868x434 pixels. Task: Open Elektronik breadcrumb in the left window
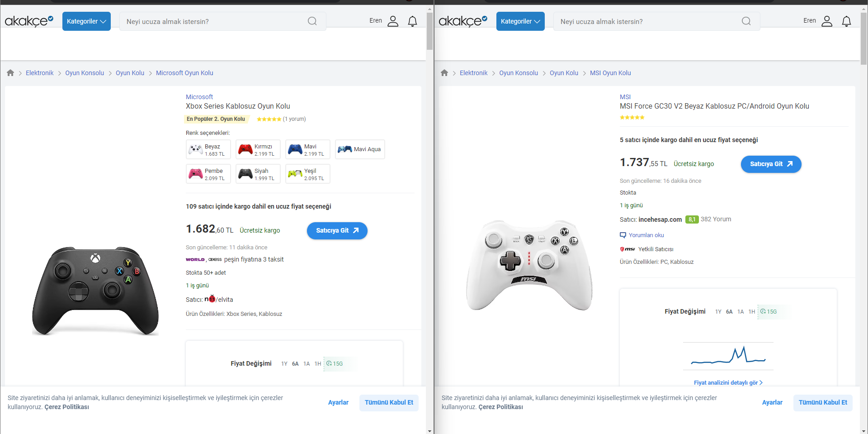[39, 73]
